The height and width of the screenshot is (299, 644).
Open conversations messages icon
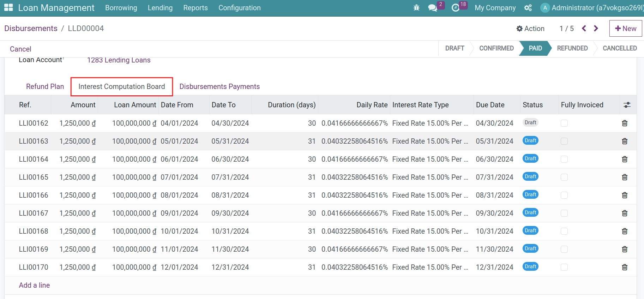tap(433, 8)
